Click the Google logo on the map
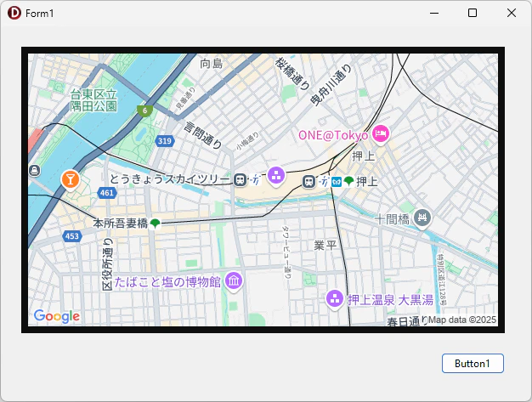 tap(57, 316)
